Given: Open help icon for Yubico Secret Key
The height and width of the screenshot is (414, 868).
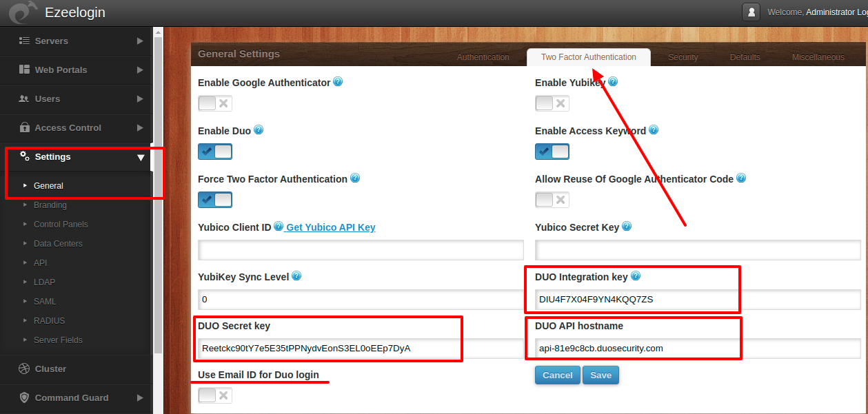Looking at the screenshot, I should [x=627, y=226].
